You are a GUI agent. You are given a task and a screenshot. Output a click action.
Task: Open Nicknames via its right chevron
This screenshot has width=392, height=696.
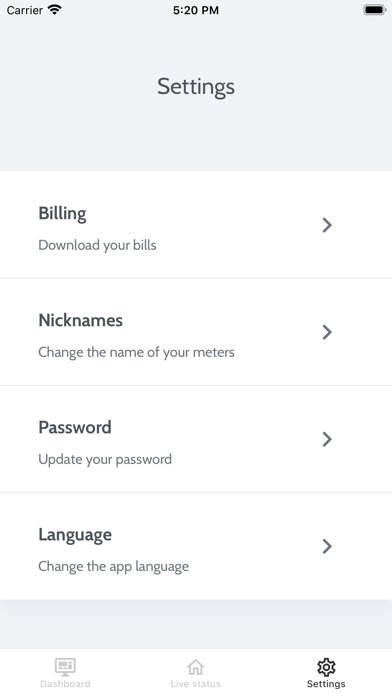click(327, 332)
